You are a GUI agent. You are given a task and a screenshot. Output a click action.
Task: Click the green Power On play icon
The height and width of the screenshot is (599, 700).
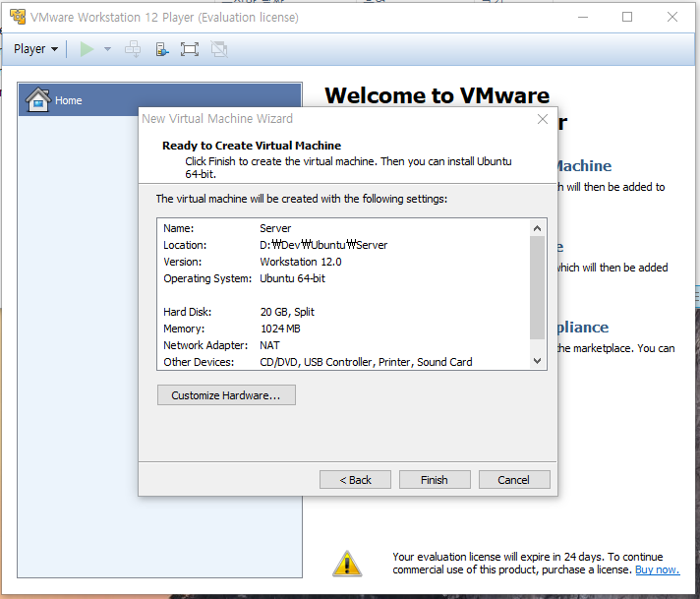click(87, 49)
